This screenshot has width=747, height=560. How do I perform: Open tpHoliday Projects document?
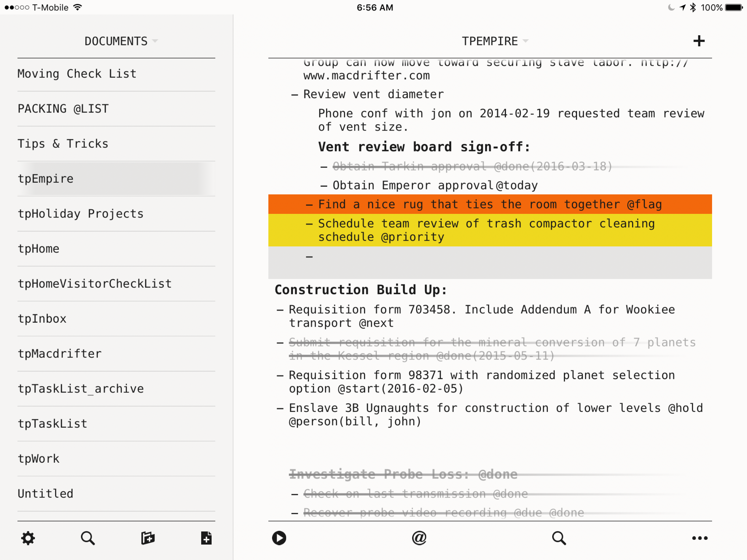tap(116, 214)
